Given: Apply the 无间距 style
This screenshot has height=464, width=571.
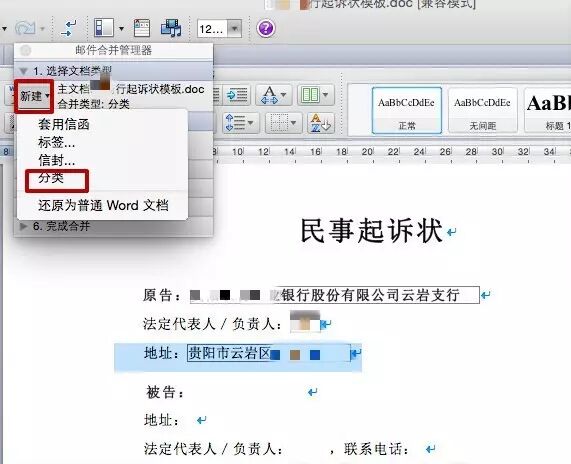Looking at the screenshot, I should pyautogui.click(x=483, y=110).
